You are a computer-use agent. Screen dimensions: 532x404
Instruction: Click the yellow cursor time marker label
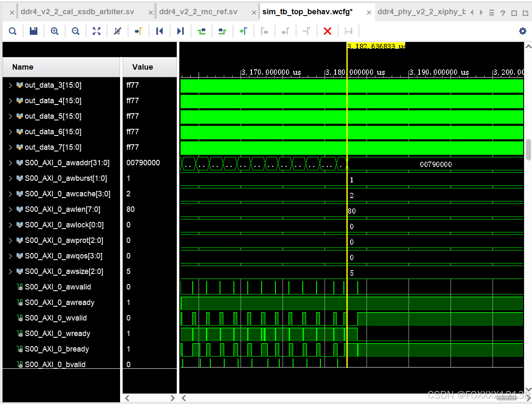[x=376, y=46]
